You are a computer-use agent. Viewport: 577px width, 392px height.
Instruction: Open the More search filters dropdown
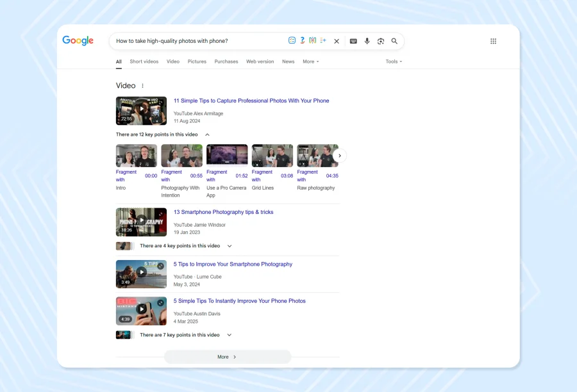tap(310, 61)
